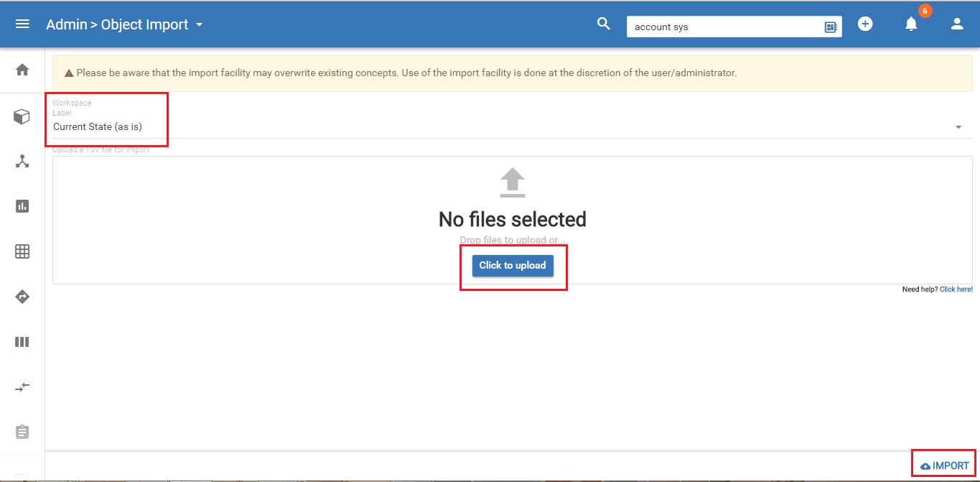
Task: Click the search magnifier icon
Action: tap(604, 24)
